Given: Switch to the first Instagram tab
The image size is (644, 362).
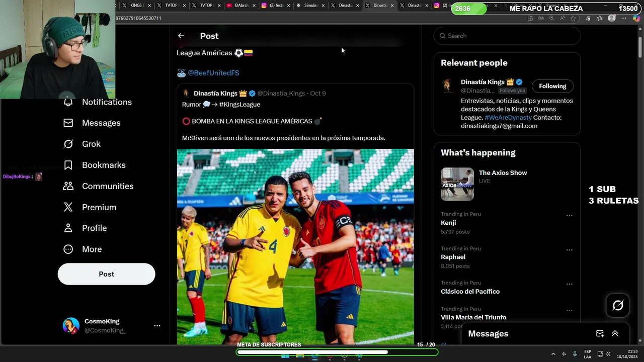Looking at the screenshot, I should click(276, 6).
